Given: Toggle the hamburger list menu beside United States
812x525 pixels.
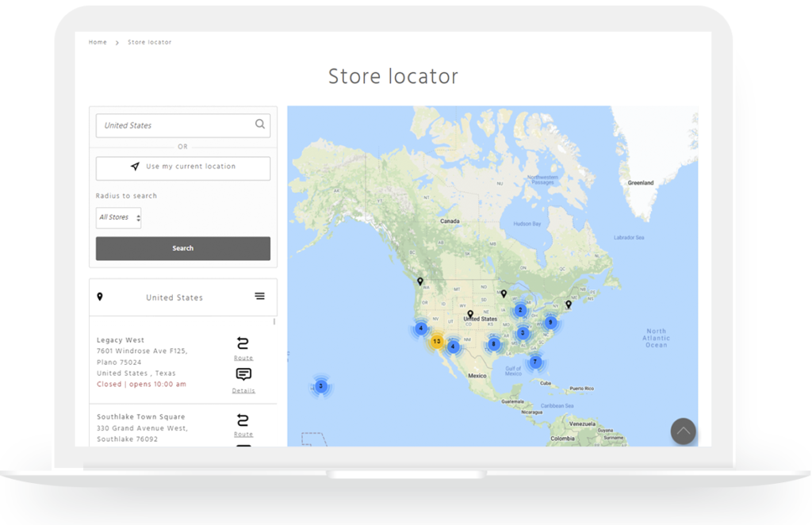Looking at the screenshot, I should click(259, 297).
